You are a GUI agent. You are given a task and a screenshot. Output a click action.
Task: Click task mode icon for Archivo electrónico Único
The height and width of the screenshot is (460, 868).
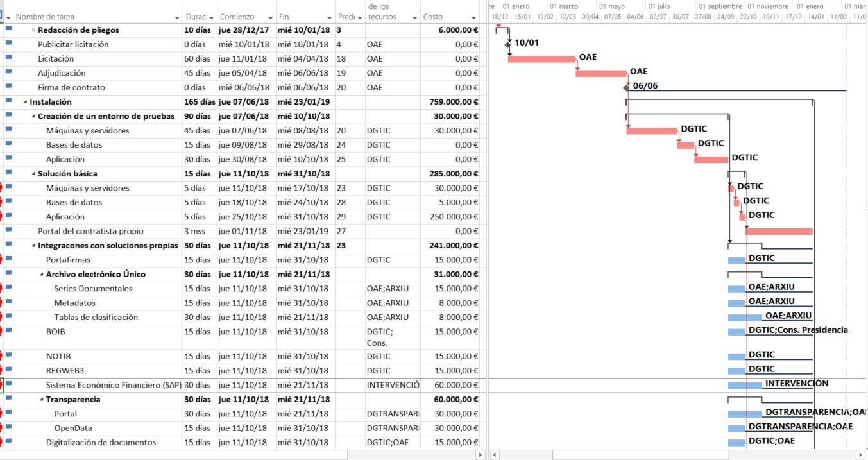(8, 274)
